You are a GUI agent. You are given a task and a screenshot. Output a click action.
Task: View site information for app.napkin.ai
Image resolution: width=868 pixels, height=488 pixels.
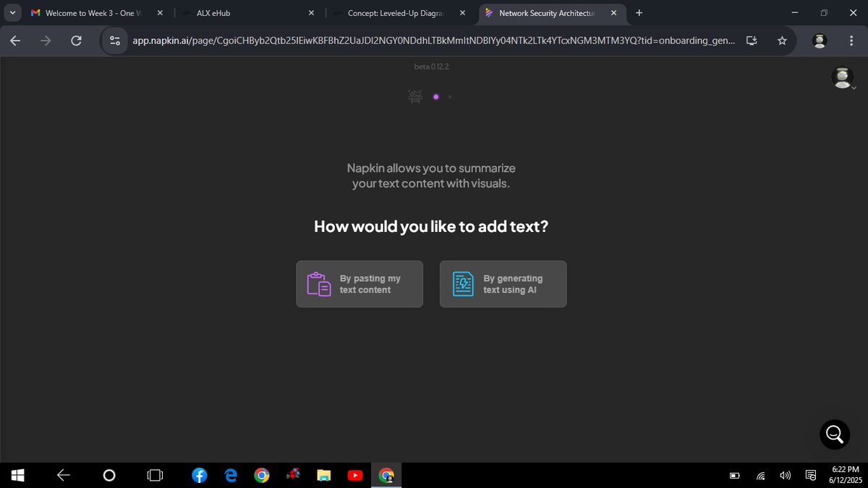[x=115, y=41]
